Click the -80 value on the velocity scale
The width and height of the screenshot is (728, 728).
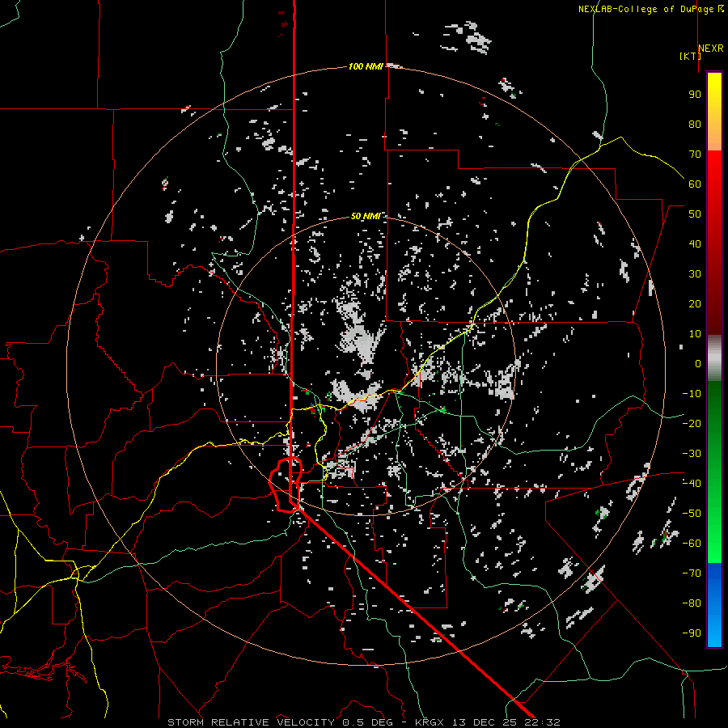[x=692, y=603]
